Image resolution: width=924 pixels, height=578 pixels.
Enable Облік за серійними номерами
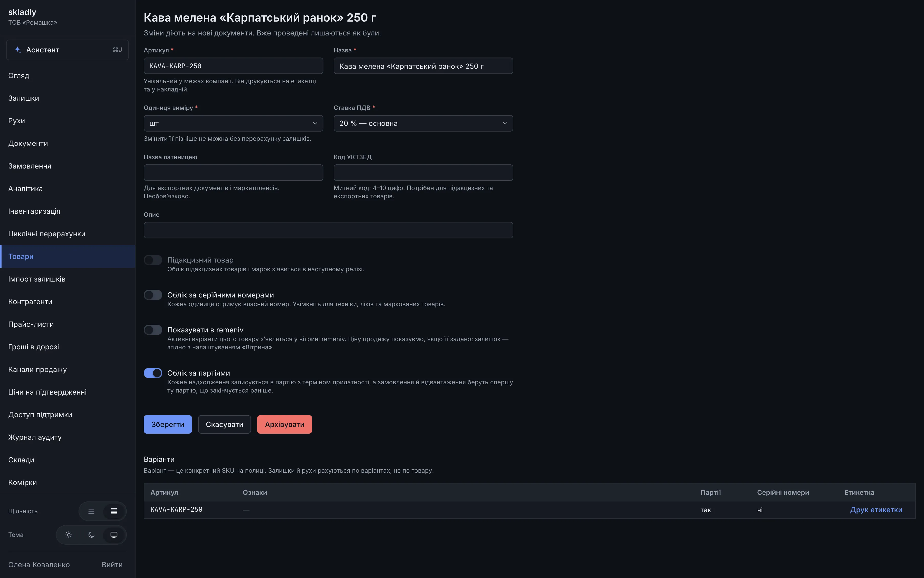click(x=153, y=295)
